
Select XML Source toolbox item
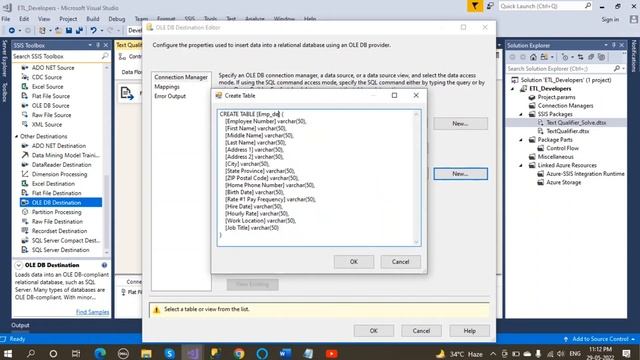[x=47, y=124]
